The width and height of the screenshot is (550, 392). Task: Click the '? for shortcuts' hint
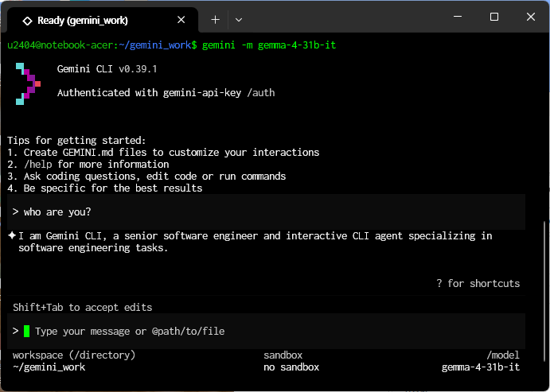[x=478, y=283]
